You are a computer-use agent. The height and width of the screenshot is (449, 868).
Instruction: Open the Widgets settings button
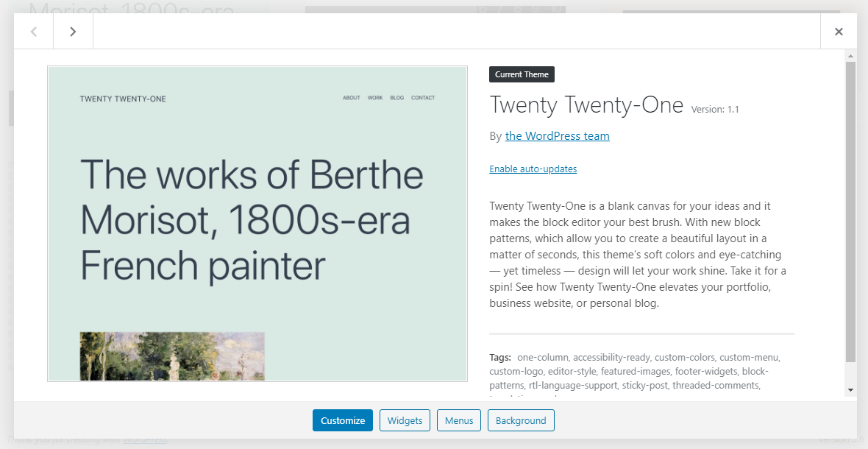pos(405,420)
